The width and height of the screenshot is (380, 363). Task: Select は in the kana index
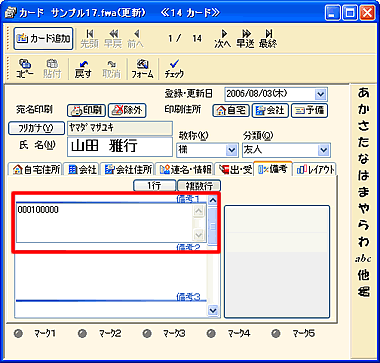click(363, 176)
